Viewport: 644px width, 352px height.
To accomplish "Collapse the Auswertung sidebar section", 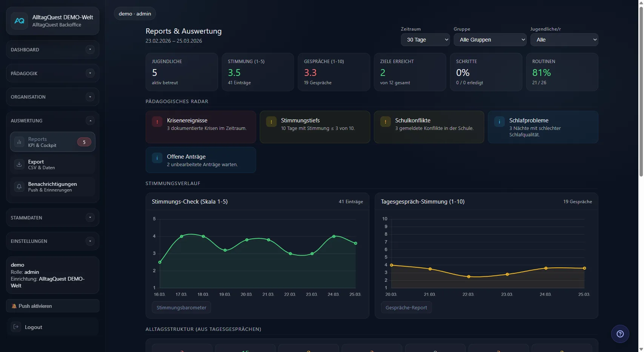I will 90,120.
